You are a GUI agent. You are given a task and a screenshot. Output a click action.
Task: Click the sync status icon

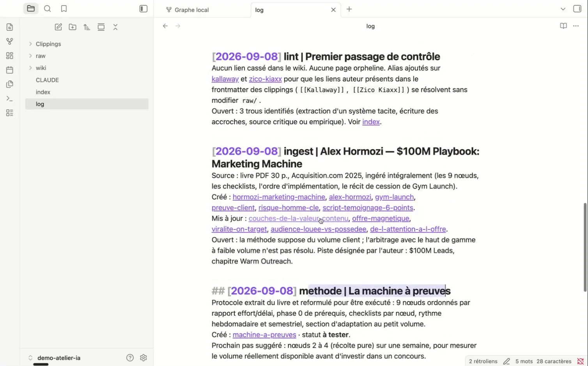coord(581,361)
